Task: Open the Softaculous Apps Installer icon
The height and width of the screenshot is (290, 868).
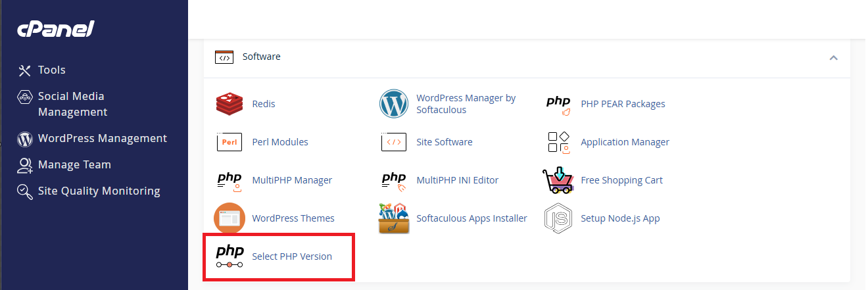Action: click(x=394, y=218)
